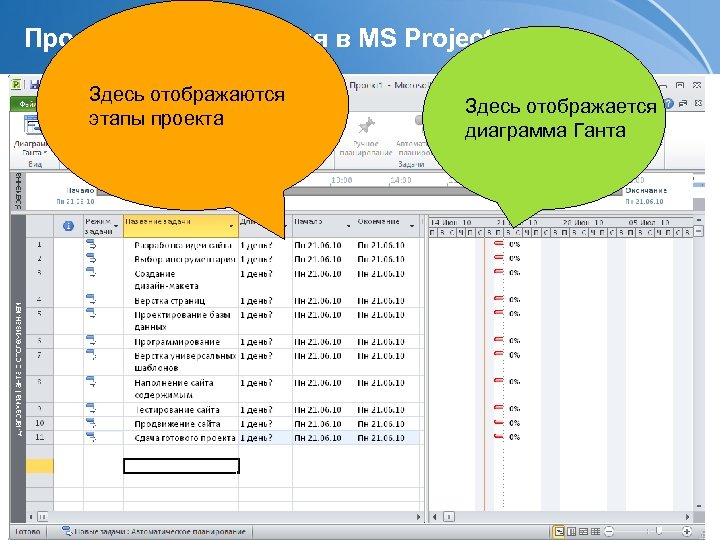Image resolution: width=720 pixels, height=540 pixels.
Task: Select team planner view button in status bar
Action: (x=583, y=532)
